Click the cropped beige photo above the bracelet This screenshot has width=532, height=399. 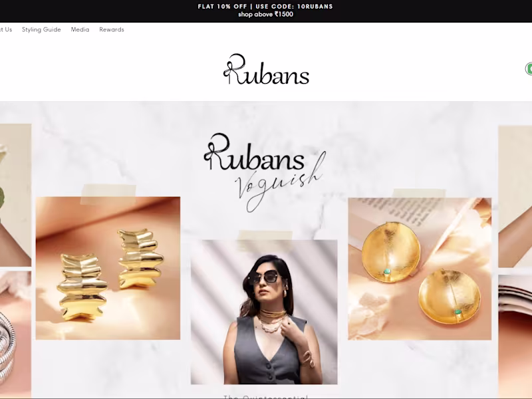15,195
